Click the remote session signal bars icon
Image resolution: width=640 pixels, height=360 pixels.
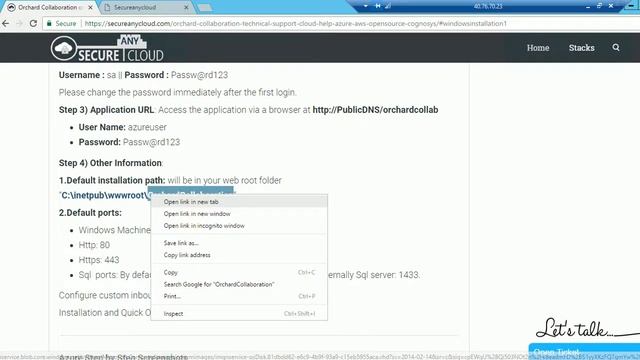click(x=388, y=6)
